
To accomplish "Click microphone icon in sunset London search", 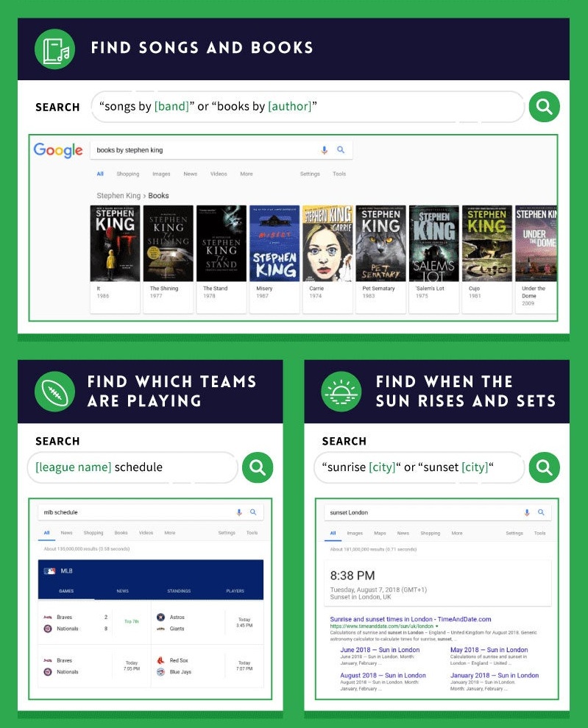I will tap(527, 512).
